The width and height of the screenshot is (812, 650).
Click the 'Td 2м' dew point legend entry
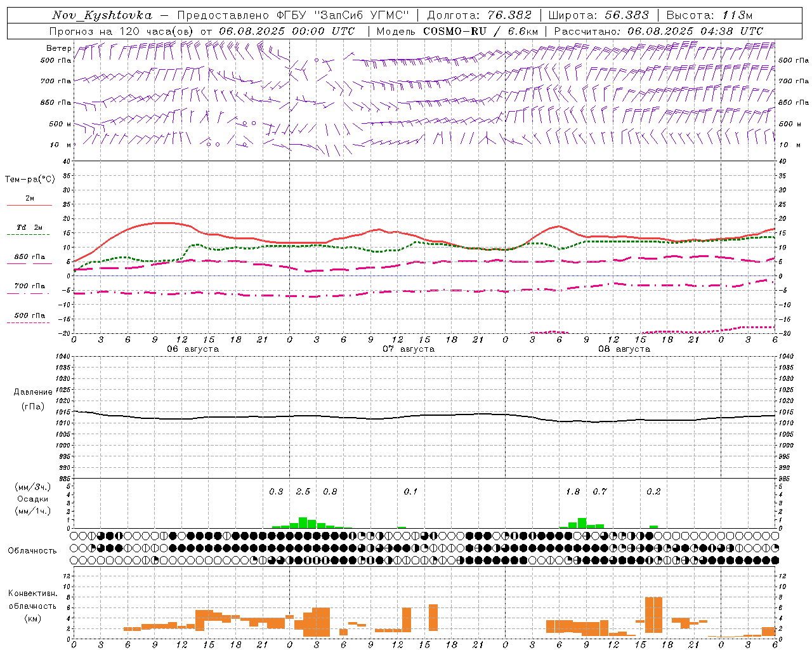30,227
